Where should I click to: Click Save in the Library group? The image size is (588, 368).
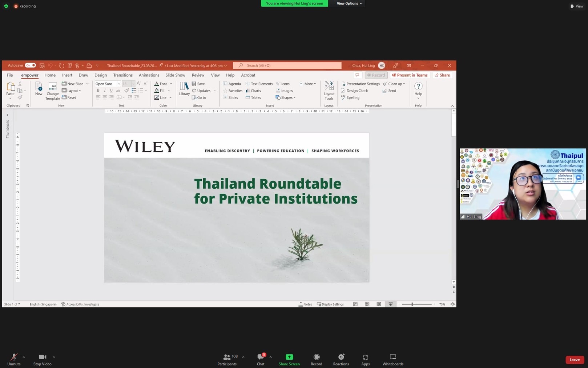point(198,84)
